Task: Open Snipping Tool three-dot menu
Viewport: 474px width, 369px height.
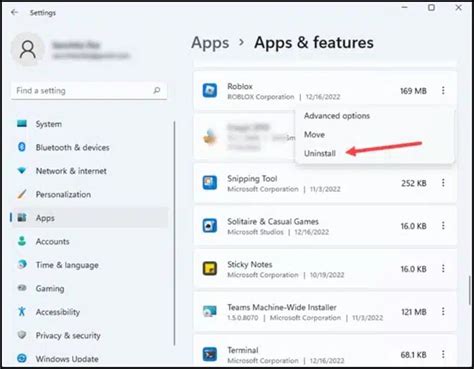Action: click(x=443, y=183)
